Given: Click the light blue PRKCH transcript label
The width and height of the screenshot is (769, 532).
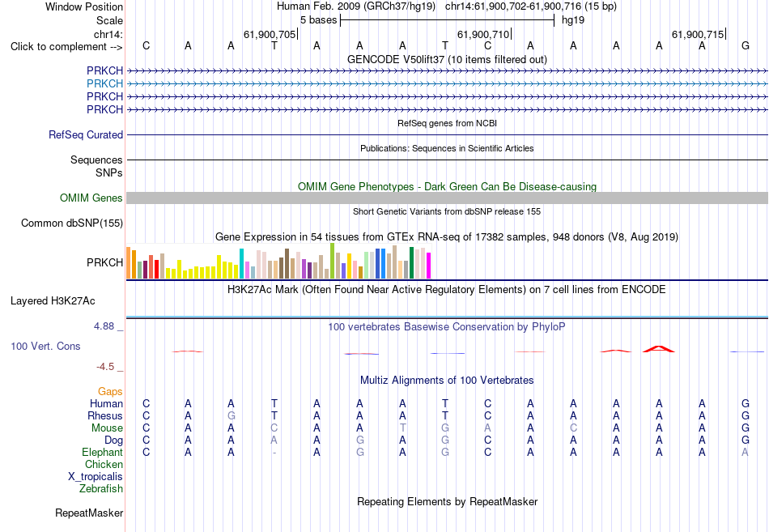Looking at the screenshot, I should tap(104, 83).
